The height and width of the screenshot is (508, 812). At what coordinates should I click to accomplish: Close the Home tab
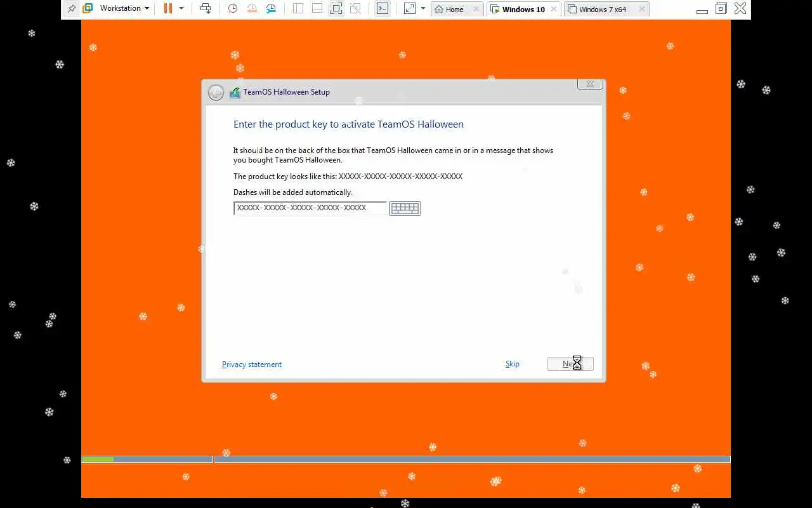[x=476, y=10]
